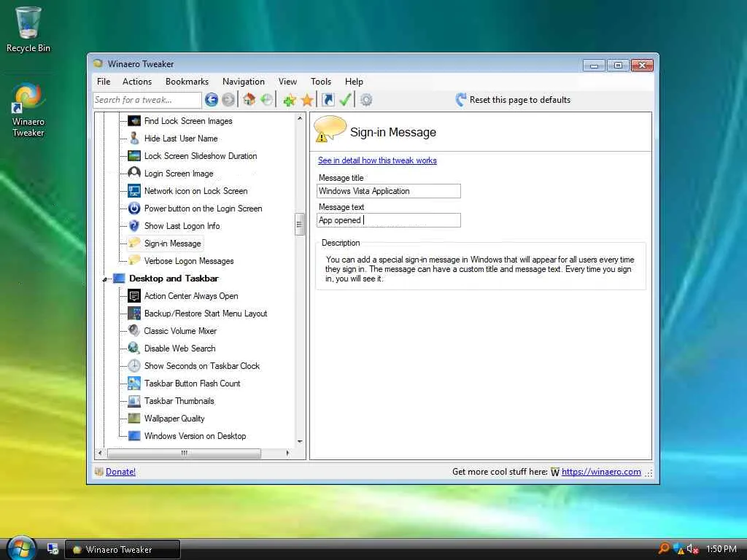Open settings with the gear toolbar icon

pyautogui.click(x=366, y=100)
